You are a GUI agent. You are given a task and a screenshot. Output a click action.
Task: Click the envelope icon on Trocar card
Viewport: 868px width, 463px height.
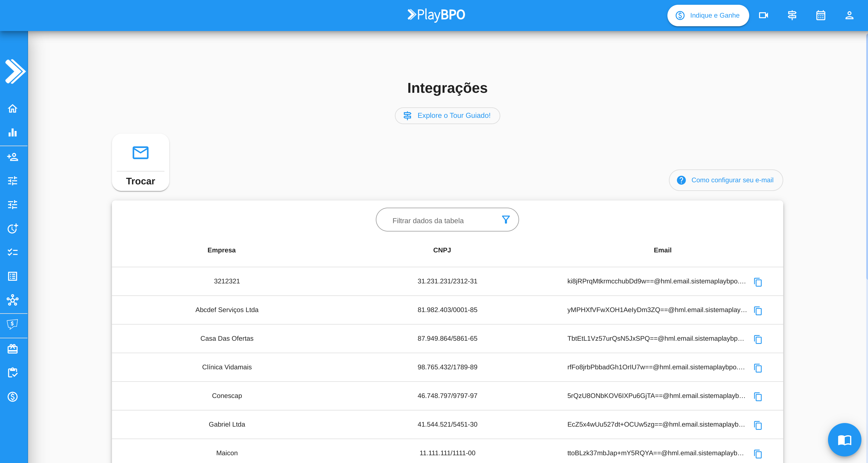[x=141, y=153]
